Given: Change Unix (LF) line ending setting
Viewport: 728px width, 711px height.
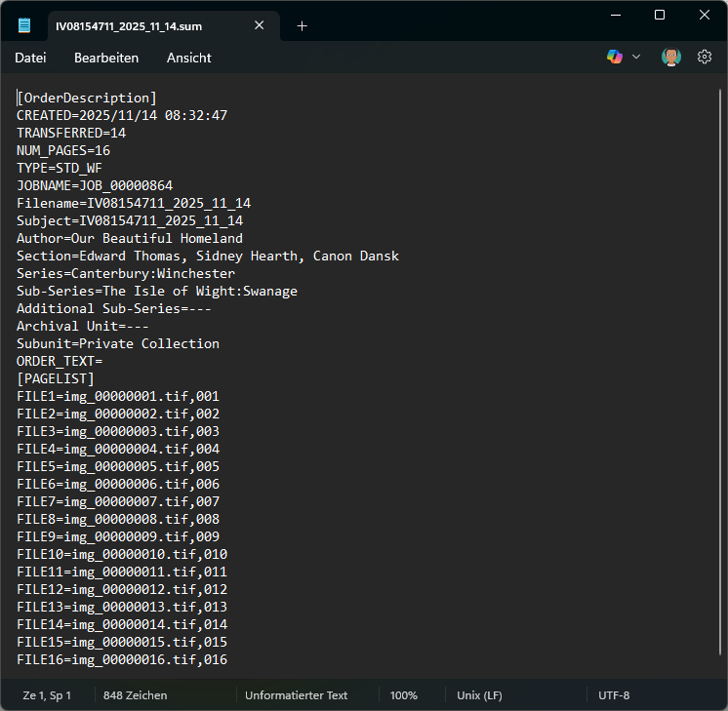Looking at the screenshot, I should click(x=479, y=695).
